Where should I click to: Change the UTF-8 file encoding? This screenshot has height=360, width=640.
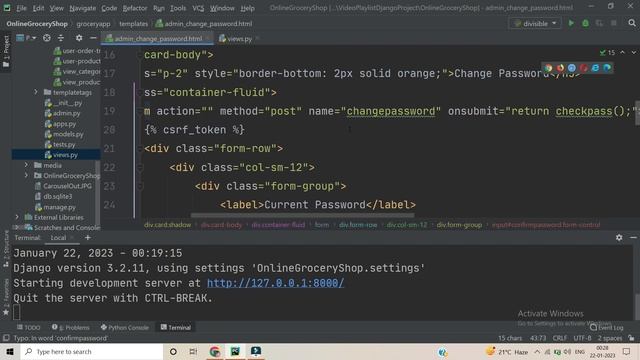(582, 338)
